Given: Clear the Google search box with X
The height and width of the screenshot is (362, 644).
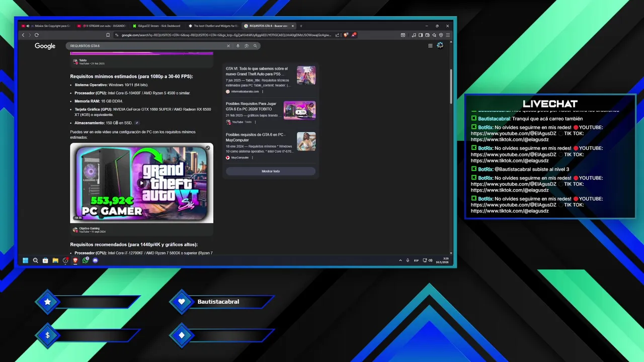Looking at the screenshot, I should tap(228, 46).
